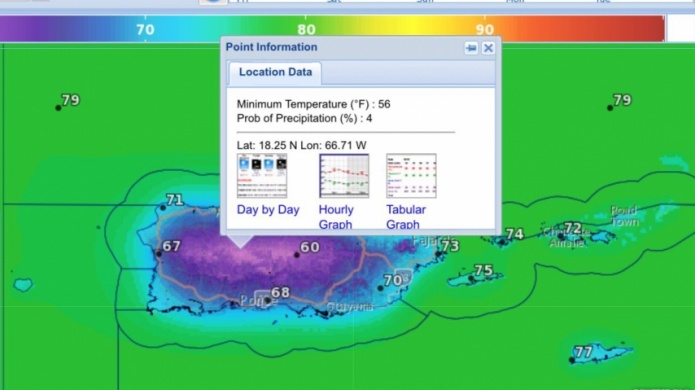The height and width of the screenshot is (390, 695).
Task: Click the Lat 18.25 N Lon text
Action: (301, 145)
